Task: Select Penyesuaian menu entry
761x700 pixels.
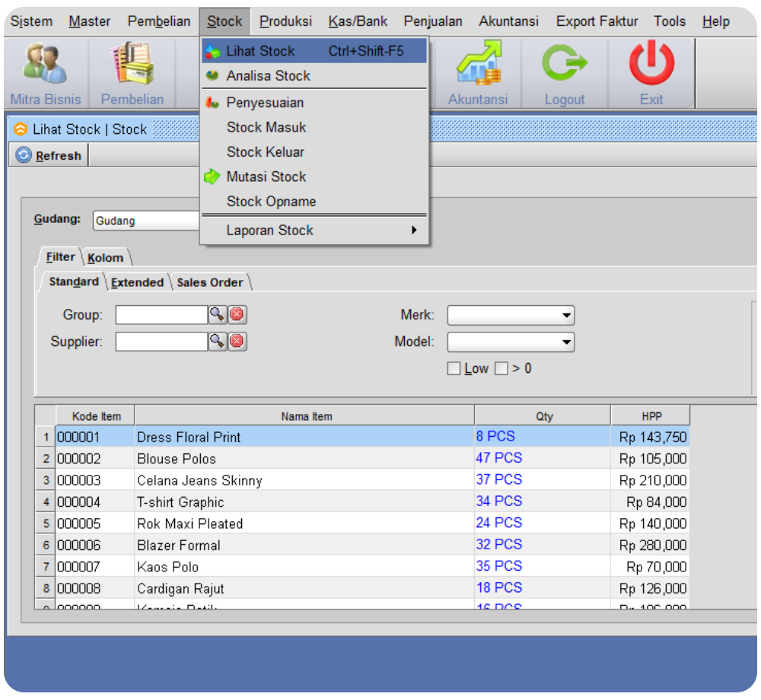Action: (314, 103)
